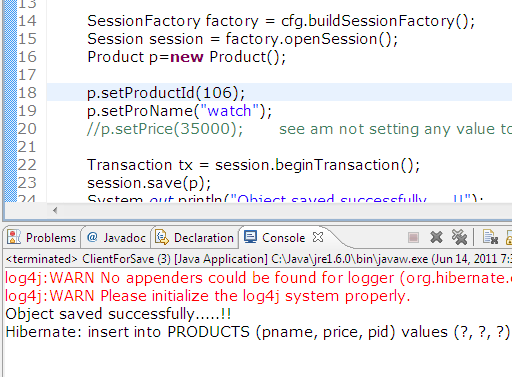Clear the console with the document-X icon

click(x=490, y=237)
